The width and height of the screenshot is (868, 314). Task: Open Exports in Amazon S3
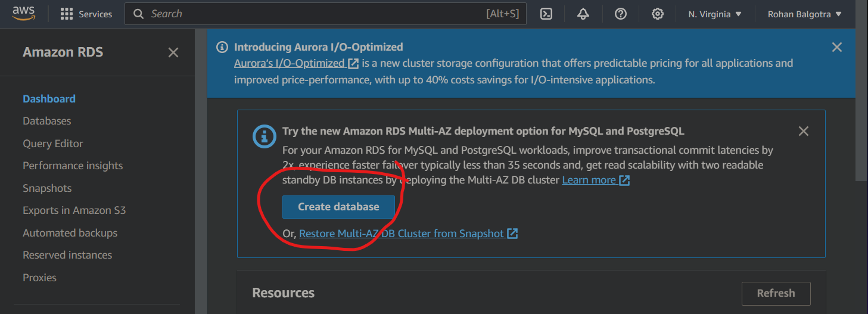click(x=74, y=210)
